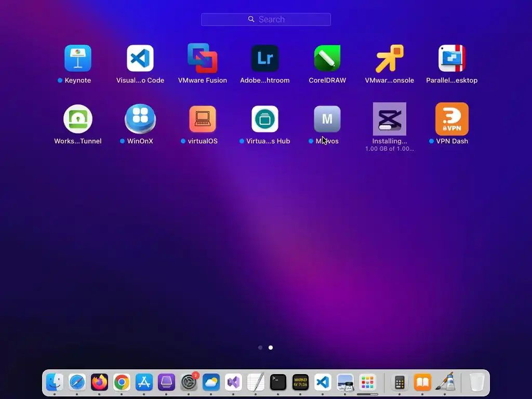Open Safari from the Dock
532x399 pixels.
[x=77, y=382]
